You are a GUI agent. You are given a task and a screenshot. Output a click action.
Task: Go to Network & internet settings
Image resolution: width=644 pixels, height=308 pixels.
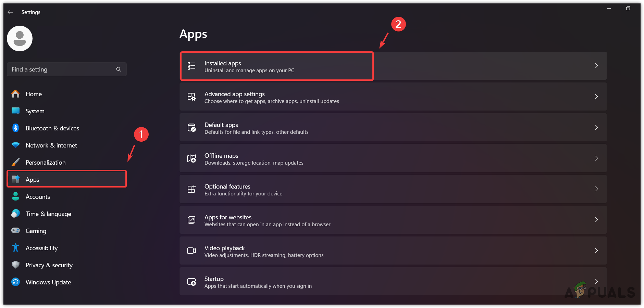(x=51, y=145)
